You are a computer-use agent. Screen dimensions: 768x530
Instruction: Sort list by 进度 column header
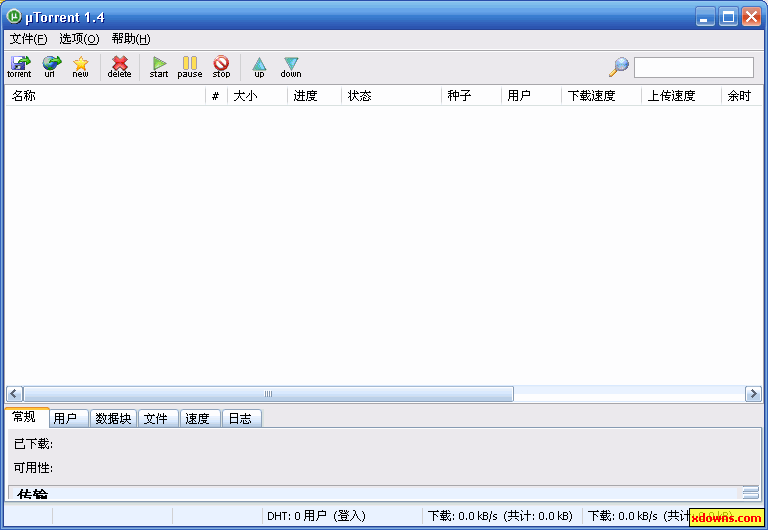tap(314, 96)
